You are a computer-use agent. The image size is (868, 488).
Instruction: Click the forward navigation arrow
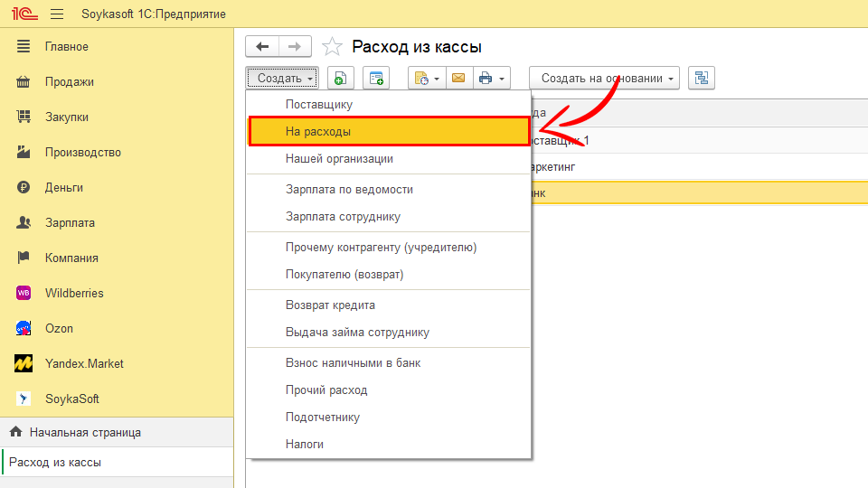point(295,47)
